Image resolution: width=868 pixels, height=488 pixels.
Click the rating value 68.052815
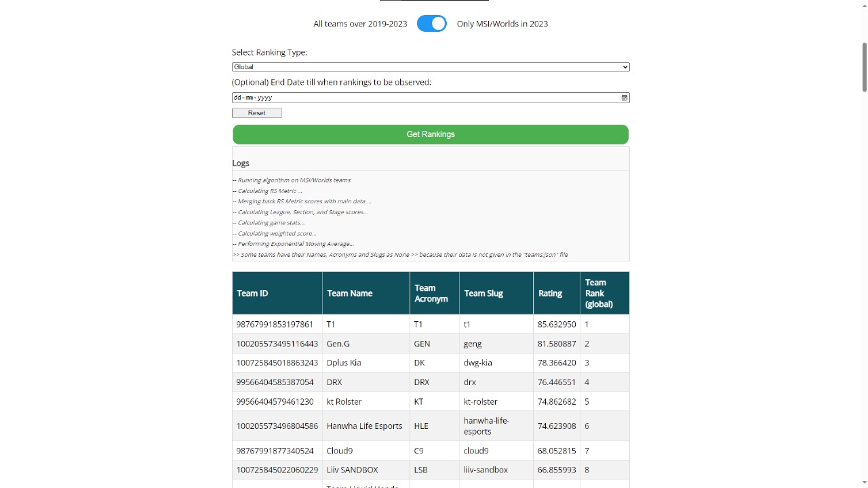point(557,451)
